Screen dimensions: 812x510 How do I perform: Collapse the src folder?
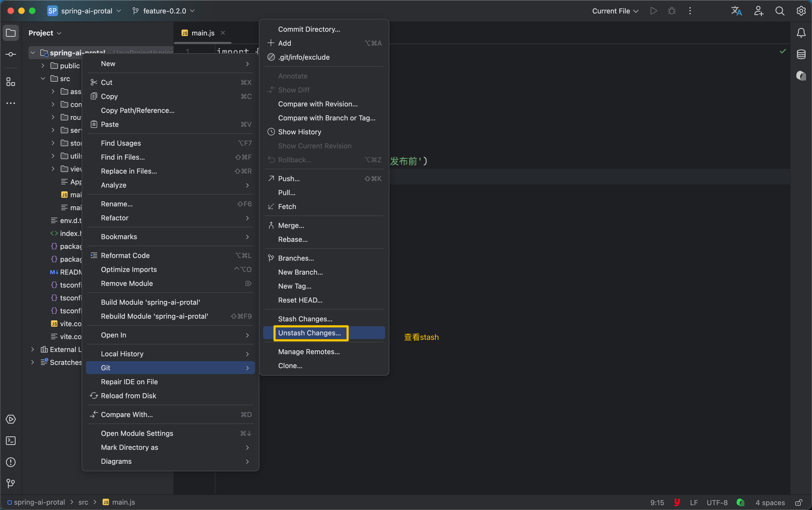[43, 78]
